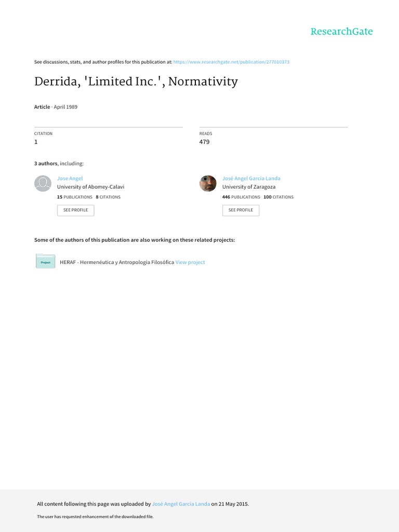
Task: Click the 15 Publications stat
Action: click(x=75, y=197)
